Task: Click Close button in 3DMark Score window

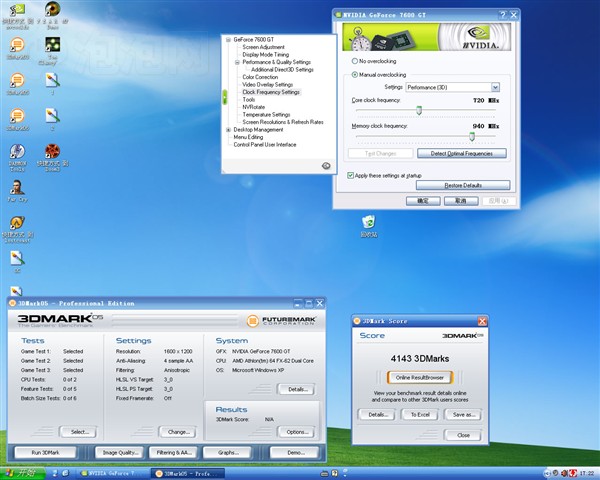Action: 463,435
